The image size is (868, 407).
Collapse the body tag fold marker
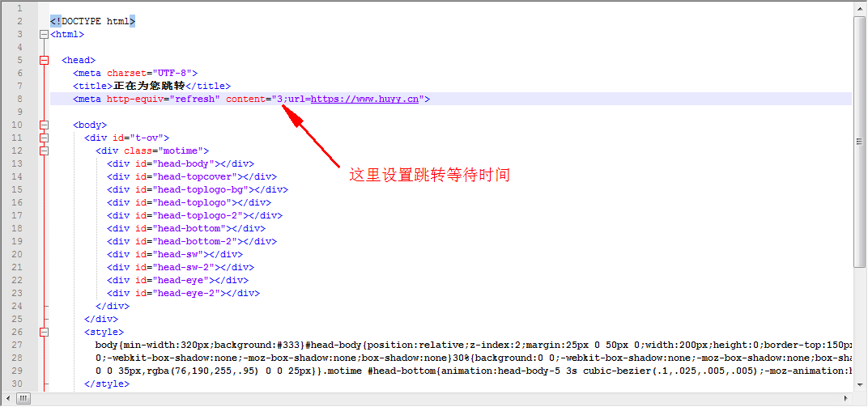[x=44, y=125]
